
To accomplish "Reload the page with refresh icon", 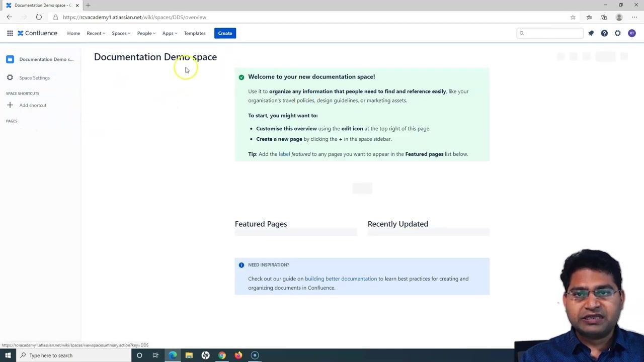I will tap(39, 17).
